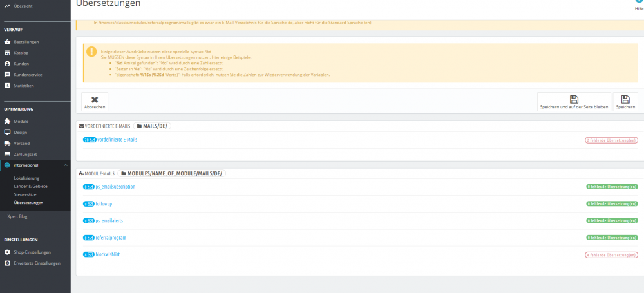The height and width of the screenshot is (293, 644).
Task: Open Länder & Gebiete submenu item
Action: [31, 187]
